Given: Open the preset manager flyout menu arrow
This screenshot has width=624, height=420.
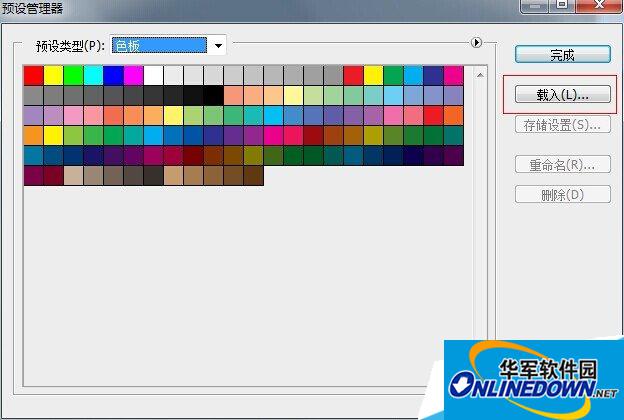Looking at the screenshot, I should (476, 42).
